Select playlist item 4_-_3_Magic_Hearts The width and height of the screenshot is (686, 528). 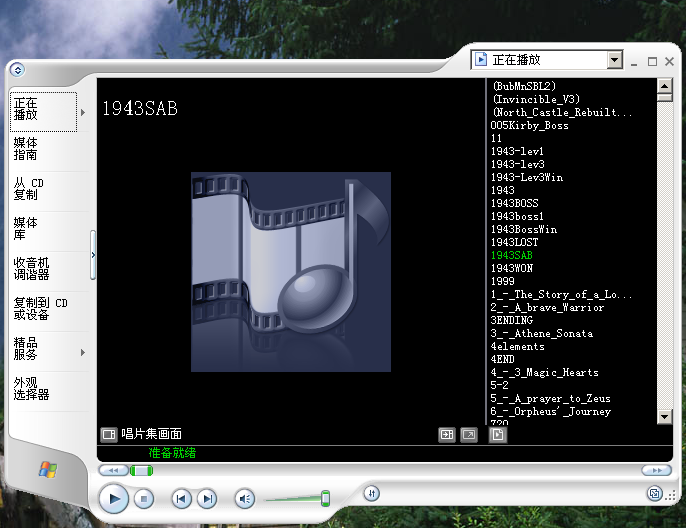point(545,372)
